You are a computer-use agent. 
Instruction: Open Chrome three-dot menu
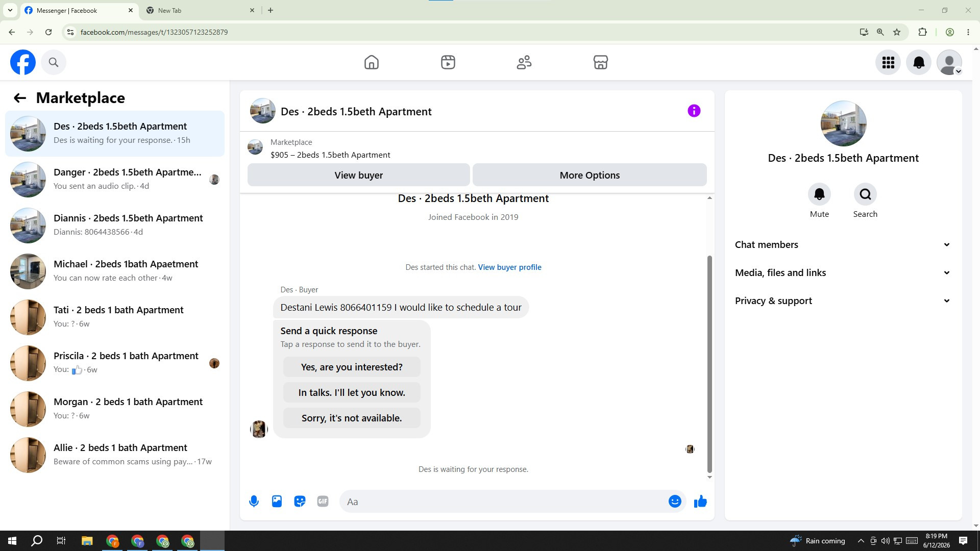click(x=968, y=32)
